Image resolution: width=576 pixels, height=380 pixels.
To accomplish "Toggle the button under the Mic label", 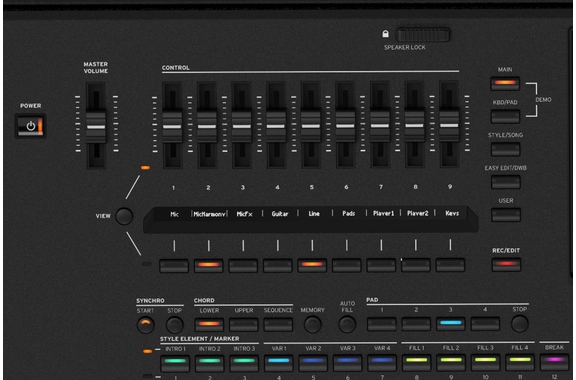I will [174, 265].
